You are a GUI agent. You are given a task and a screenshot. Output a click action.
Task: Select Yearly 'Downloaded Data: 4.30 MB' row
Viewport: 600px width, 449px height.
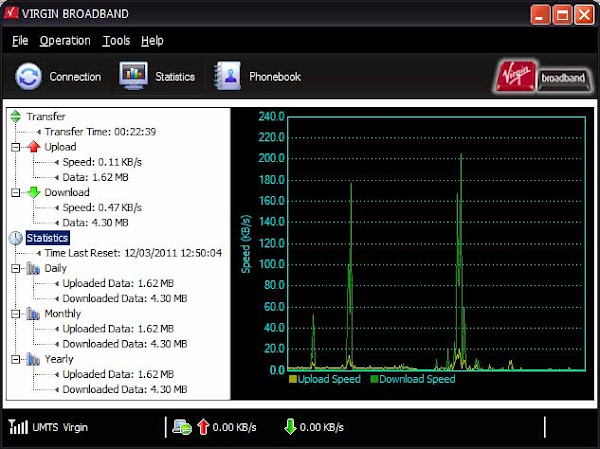pyautogui.click(x=125, y=389)
